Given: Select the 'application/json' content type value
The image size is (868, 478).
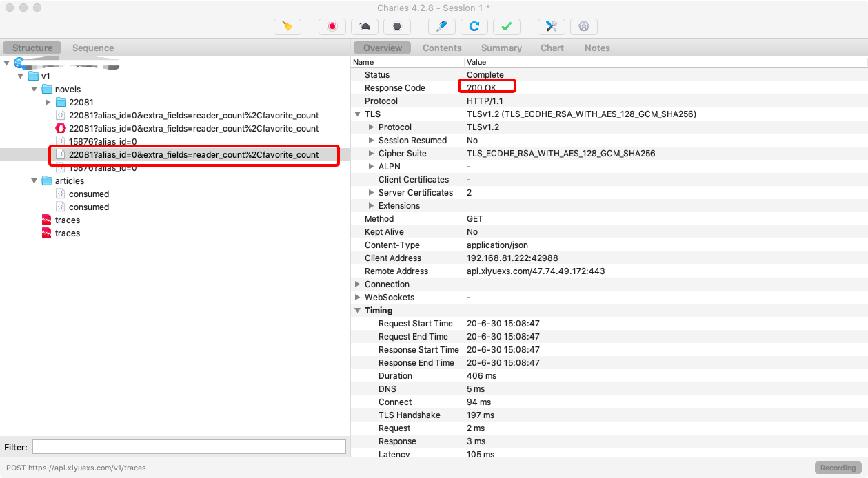Looking at the screenshot, I should tap(498, 245).
